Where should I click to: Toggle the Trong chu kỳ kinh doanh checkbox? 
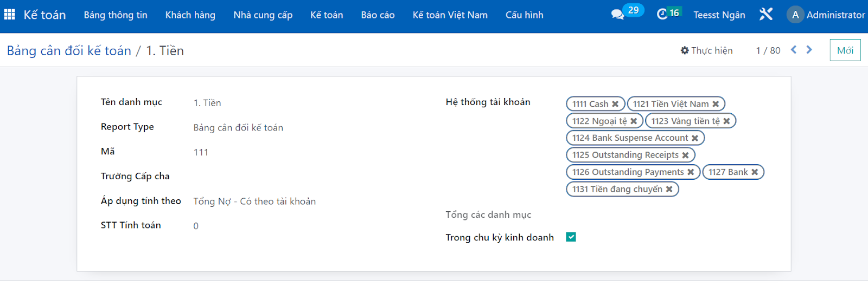click(x=571, y=237)
